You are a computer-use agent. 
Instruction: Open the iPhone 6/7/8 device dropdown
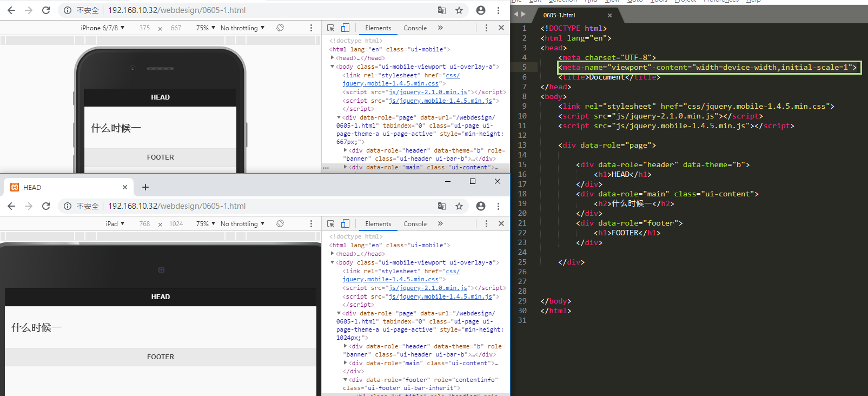103,28
